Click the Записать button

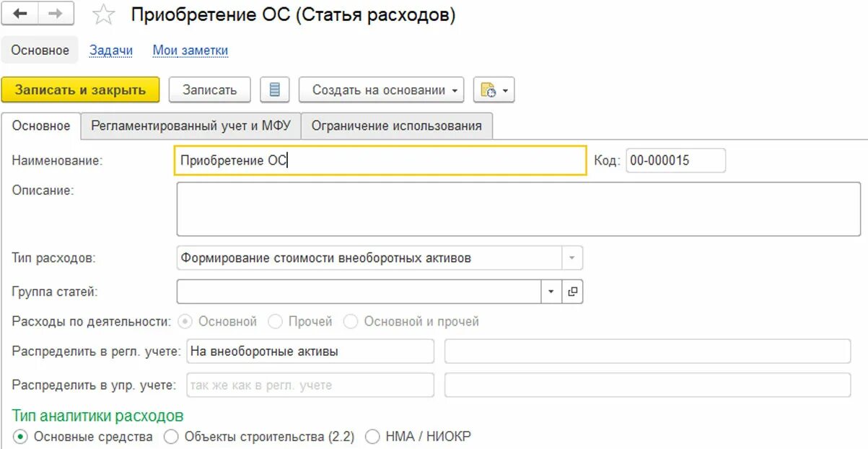point(209,90)
